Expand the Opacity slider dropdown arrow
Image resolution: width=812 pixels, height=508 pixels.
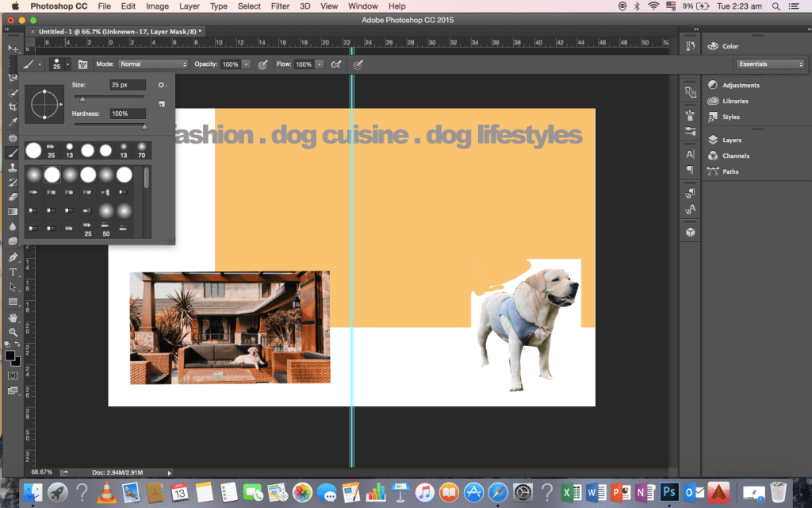point(247,63)
